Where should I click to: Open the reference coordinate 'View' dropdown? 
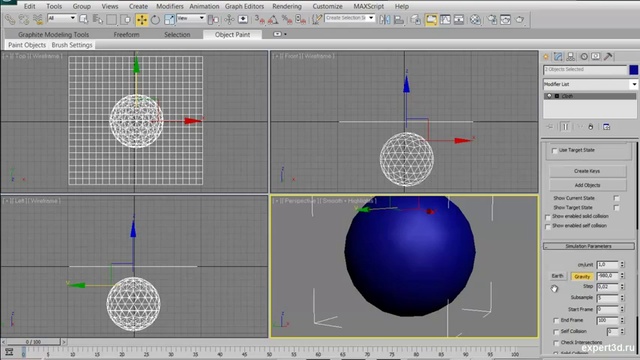click(191, 18)
